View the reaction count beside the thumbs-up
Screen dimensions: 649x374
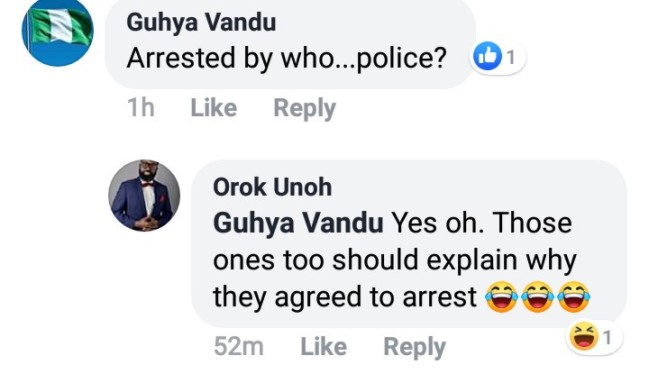(512, 57)
